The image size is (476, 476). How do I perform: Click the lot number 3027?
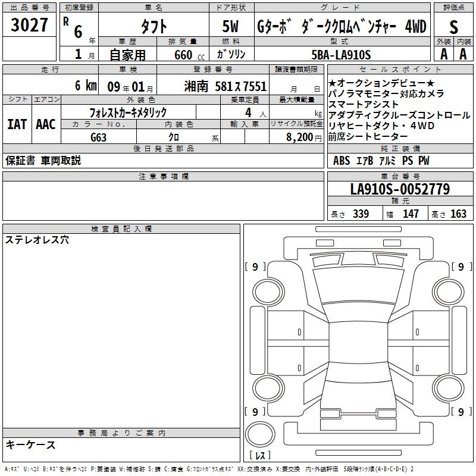[x=29, y=26]
